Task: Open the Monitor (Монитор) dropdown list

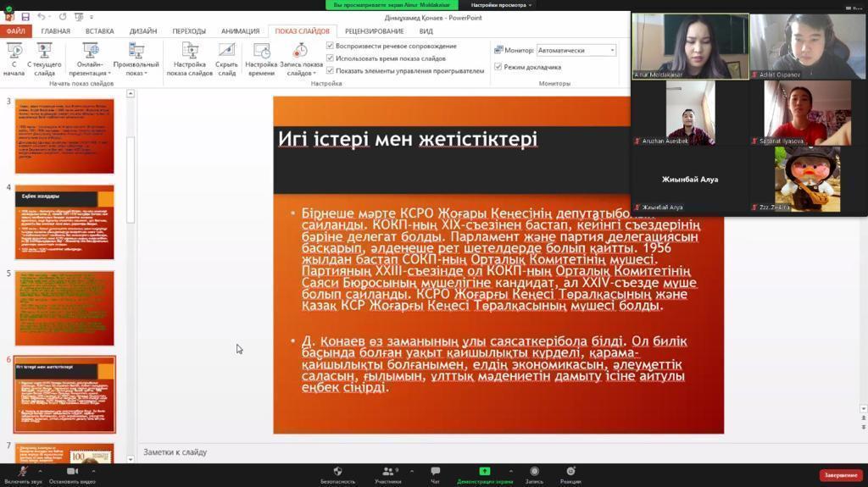Action: pyautogui.click(x=612, y=50)
